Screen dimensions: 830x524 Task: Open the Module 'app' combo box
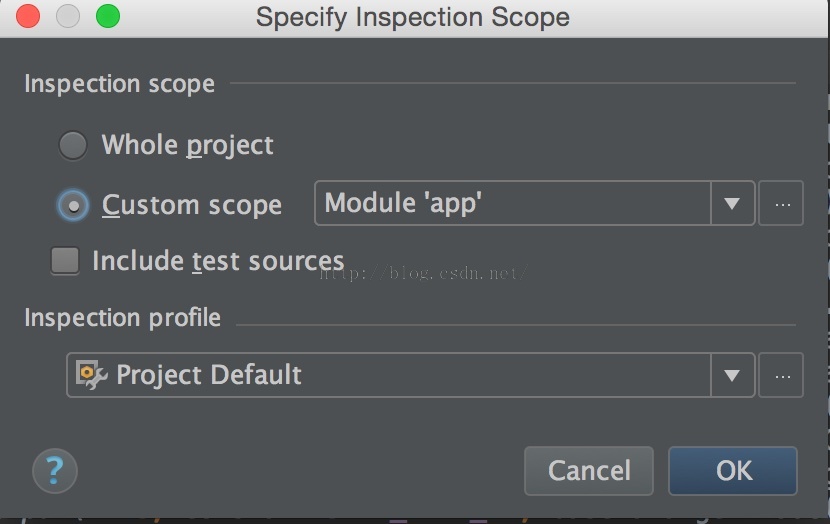tap(535, 203)
